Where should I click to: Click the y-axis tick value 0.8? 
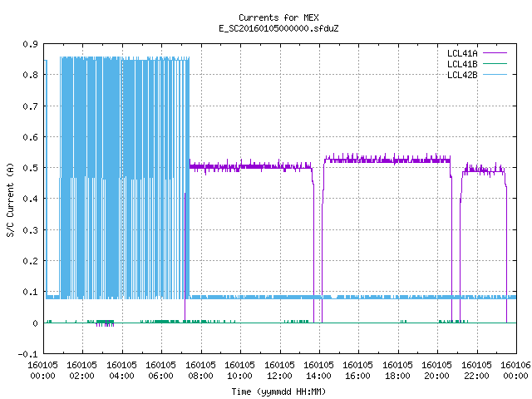click(30, 75)
